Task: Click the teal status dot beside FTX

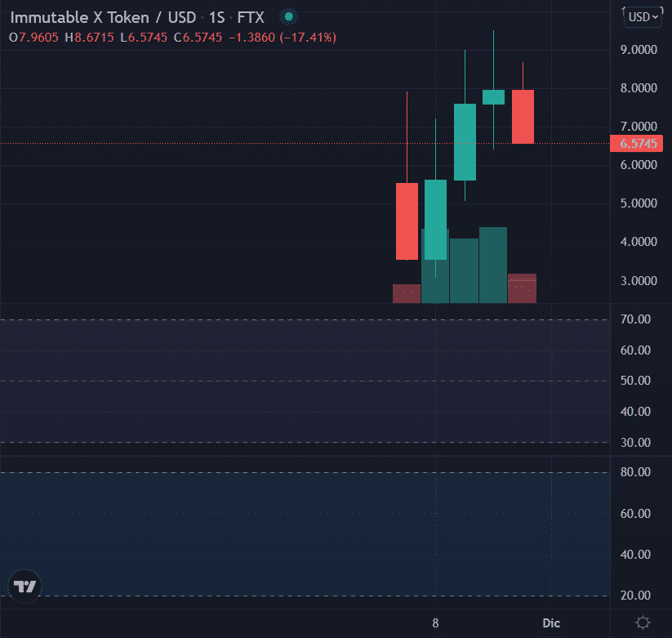Action: tap(288, 16)
